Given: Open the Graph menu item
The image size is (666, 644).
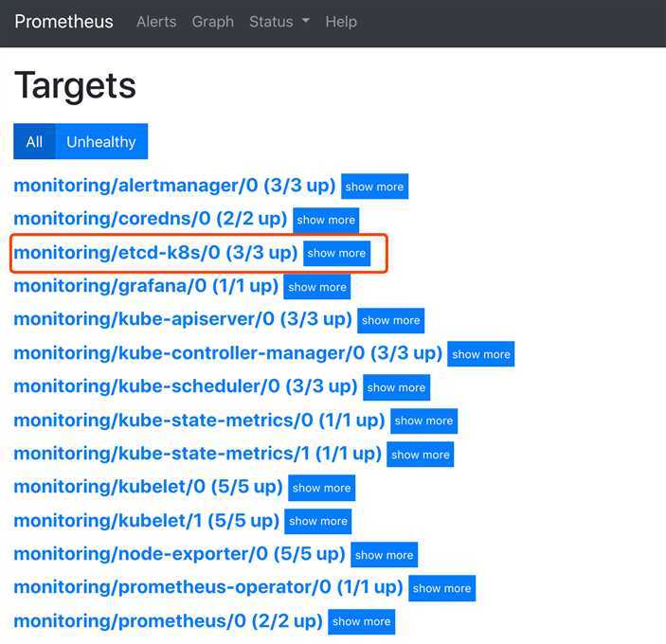Looking at the screenshot, I should pyautogui.click(x=213, y=22).
